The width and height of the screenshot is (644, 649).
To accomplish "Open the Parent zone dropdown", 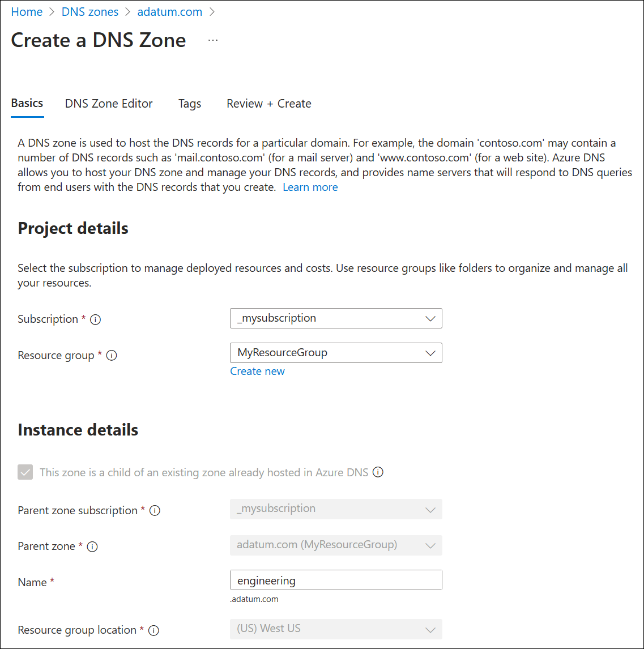I will pyautogui.click(x=336, y=545).
